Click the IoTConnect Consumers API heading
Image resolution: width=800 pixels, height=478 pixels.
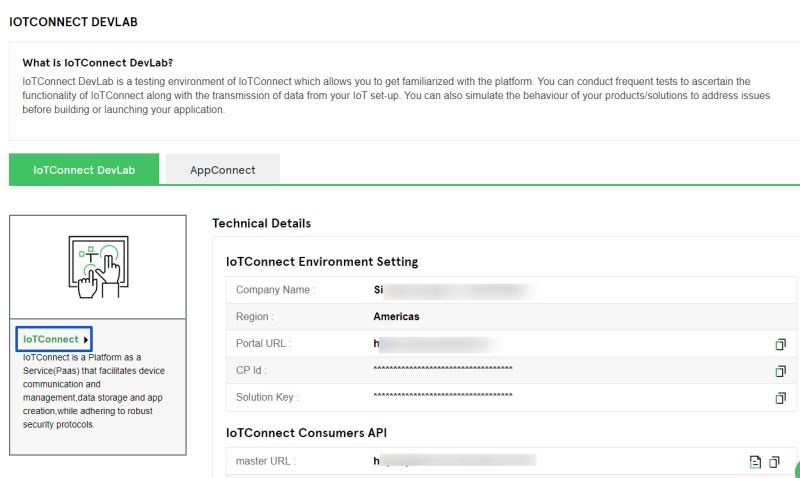coord(306,433)
